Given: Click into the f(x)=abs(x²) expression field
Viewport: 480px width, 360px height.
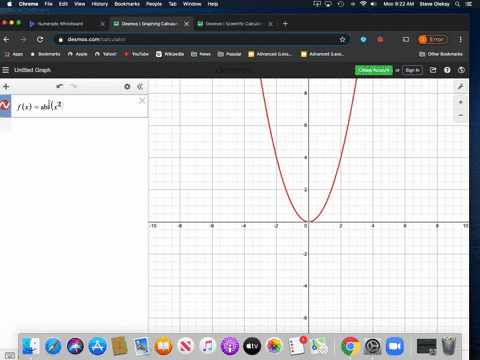Looking at the screenshot, I should click(x=79, y=106).
